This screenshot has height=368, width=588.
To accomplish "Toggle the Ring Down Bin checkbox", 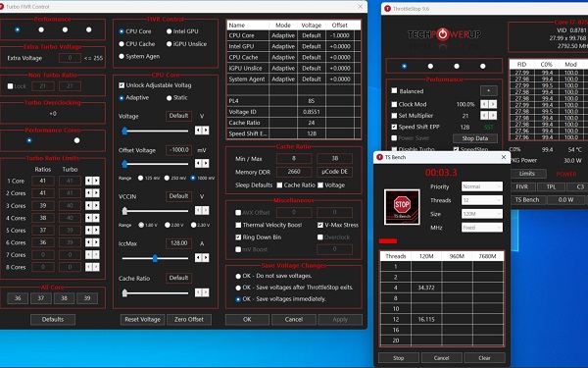I will click(238, 237).
